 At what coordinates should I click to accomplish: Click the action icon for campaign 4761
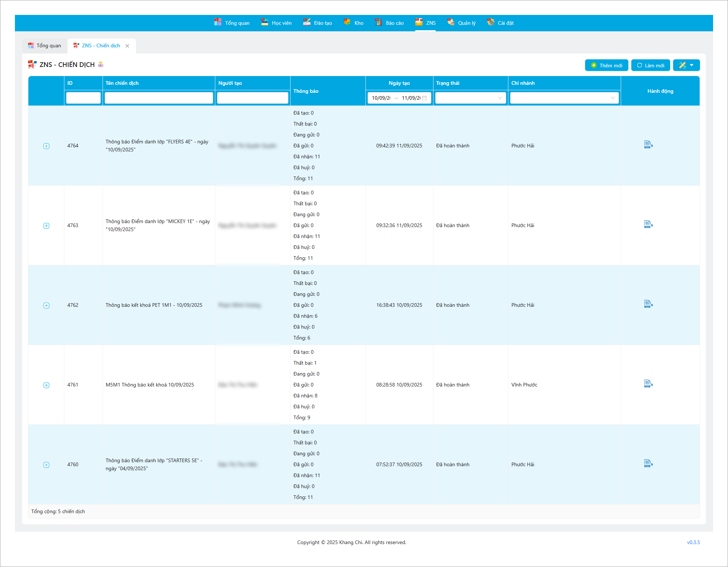[648, 384]
